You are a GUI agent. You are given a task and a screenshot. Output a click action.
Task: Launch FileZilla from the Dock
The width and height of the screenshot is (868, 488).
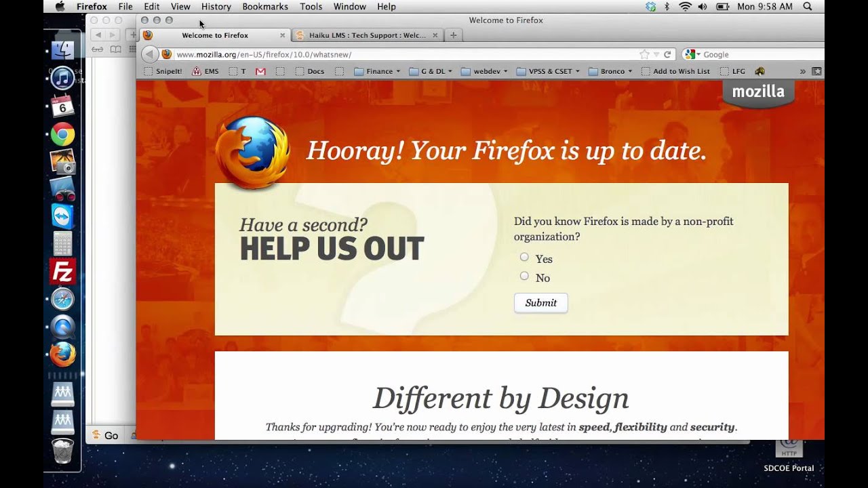pos(62,272)
